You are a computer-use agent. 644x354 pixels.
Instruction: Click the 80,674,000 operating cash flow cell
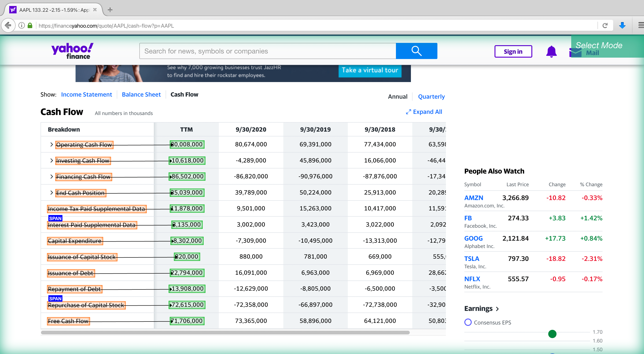[251, 144]
